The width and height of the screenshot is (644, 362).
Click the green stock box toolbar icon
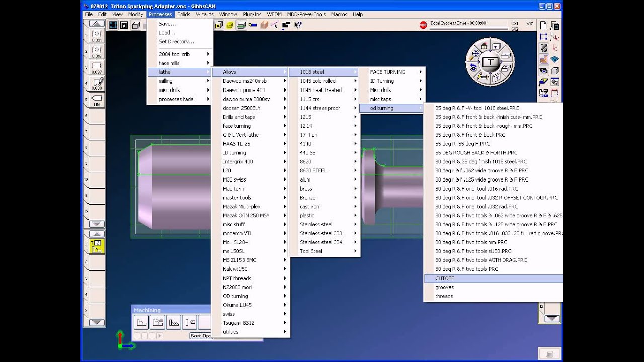(242, 25)
